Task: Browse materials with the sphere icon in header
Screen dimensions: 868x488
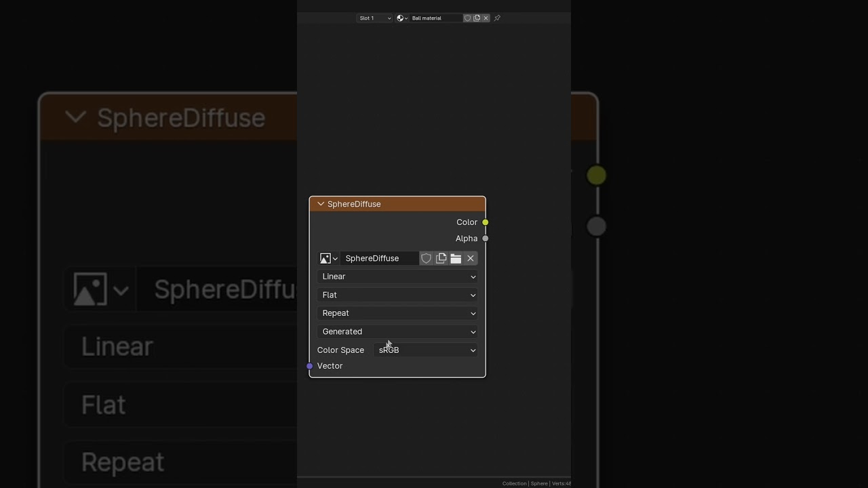Action: (401, 18)
